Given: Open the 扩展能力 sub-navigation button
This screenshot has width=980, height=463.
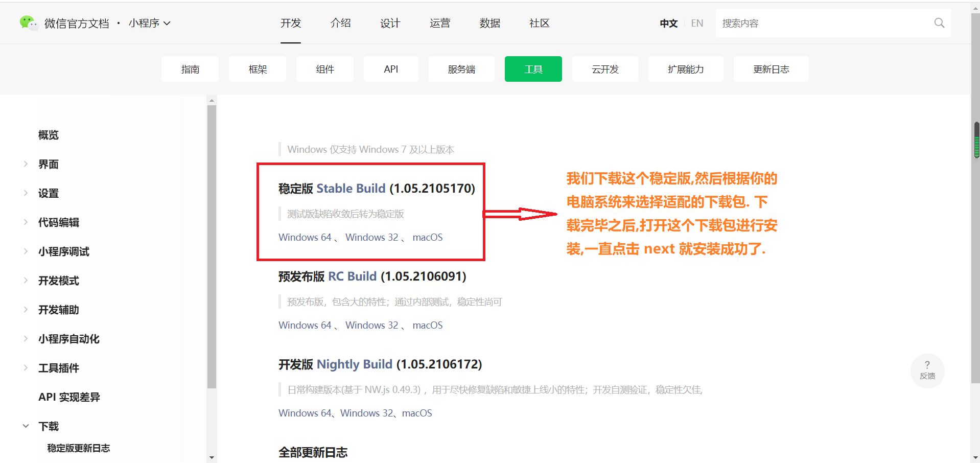Looking at the screenshot, I should (686, 69).
